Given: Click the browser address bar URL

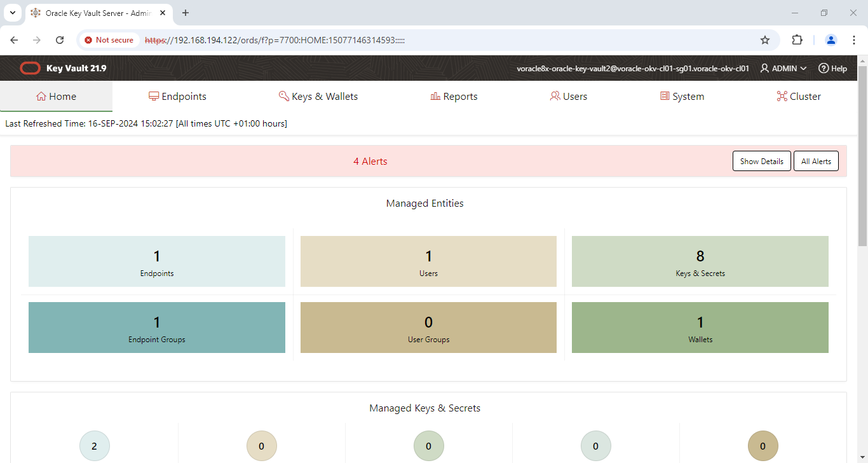Looking at the screenshot, I should pos(275,40).
